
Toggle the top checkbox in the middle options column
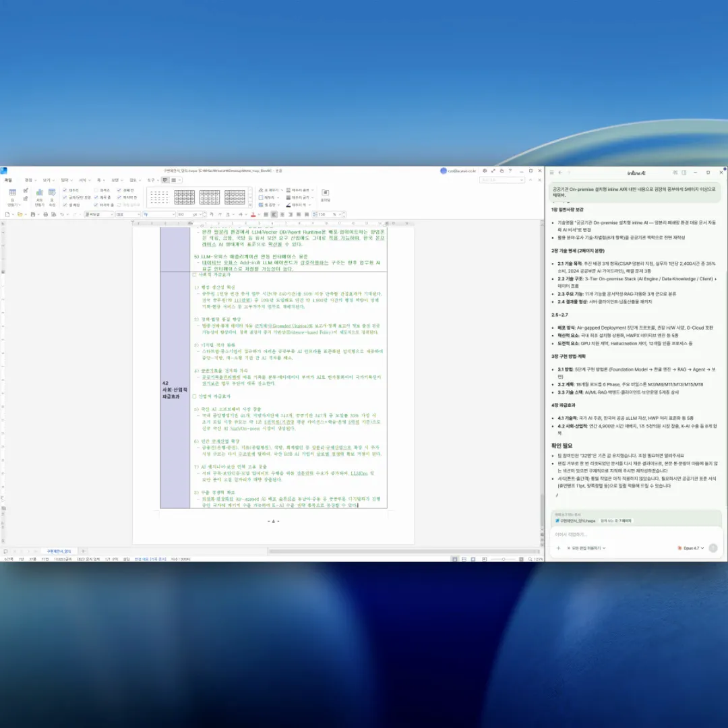pyautogui.click(x=96, y=190)
